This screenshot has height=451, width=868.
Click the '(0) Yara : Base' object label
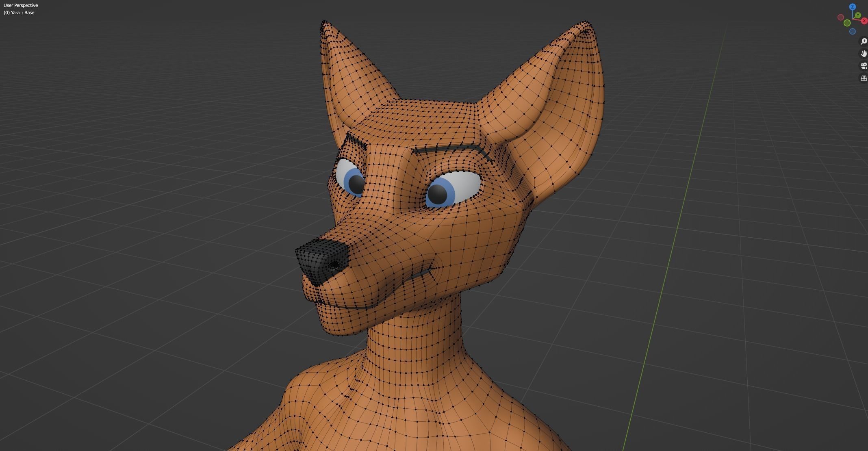tap(19, 13)
